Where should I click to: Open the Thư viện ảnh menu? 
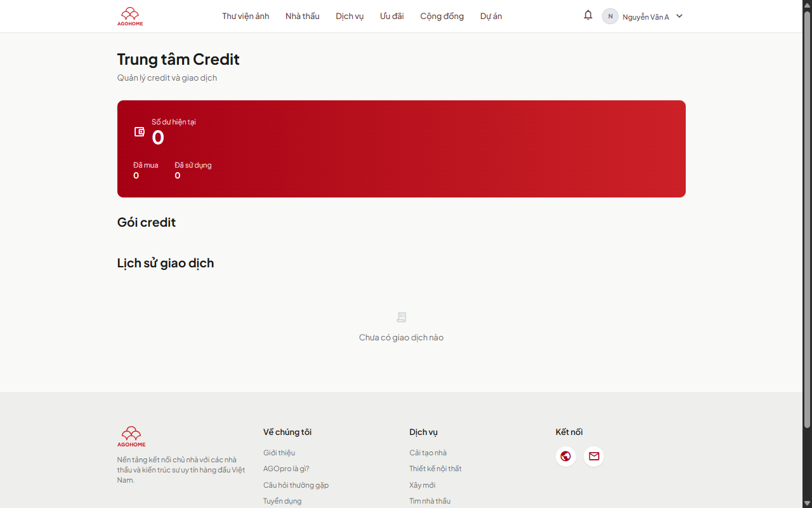pyautogui.click(x=246, y=17)
